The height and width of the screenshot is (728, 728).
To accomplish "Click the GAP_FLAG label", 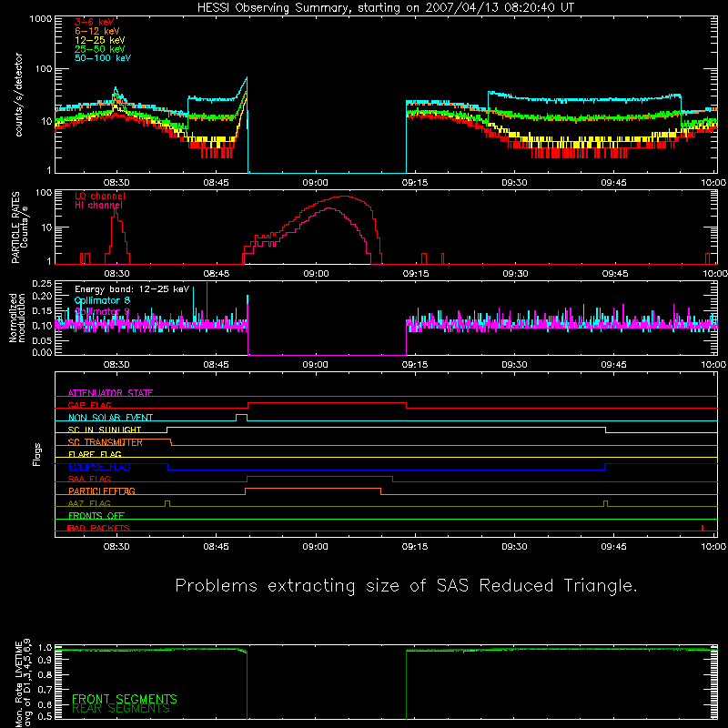I will coord(89,405).
